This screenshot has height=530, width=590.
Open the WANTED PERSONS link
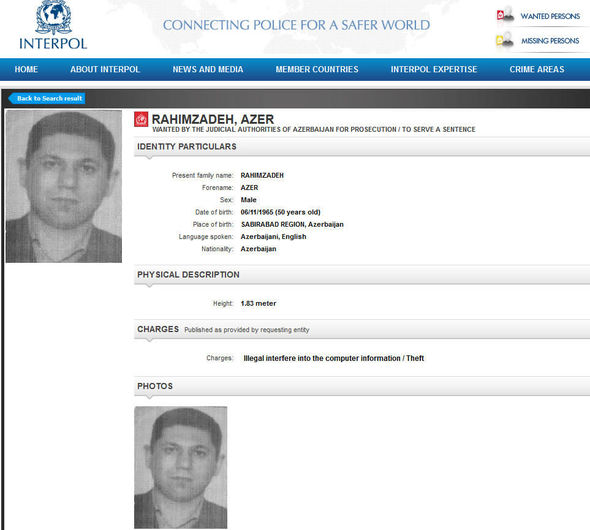click(550, 16)
